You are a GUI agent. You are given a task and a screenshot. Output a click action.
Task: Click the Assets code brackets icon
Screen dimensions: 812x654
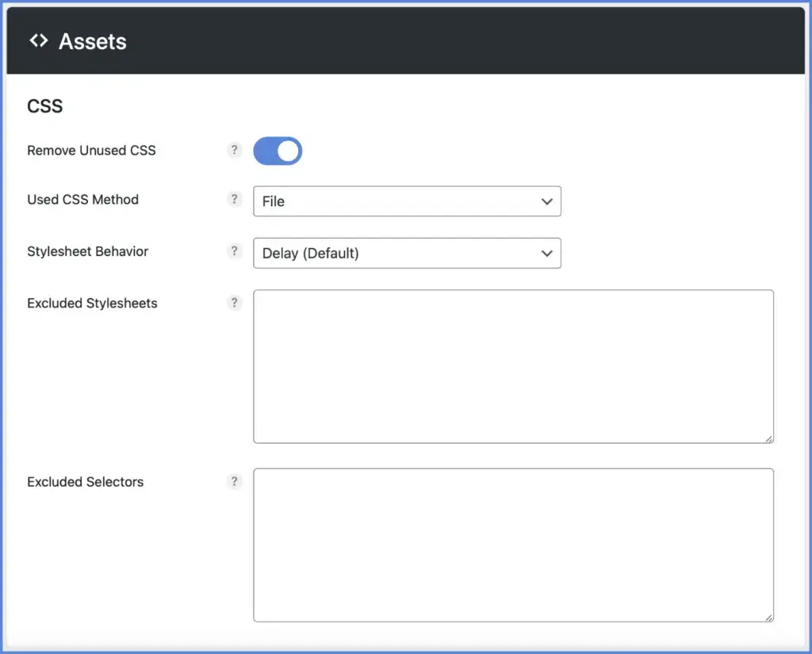coord(39,40)
